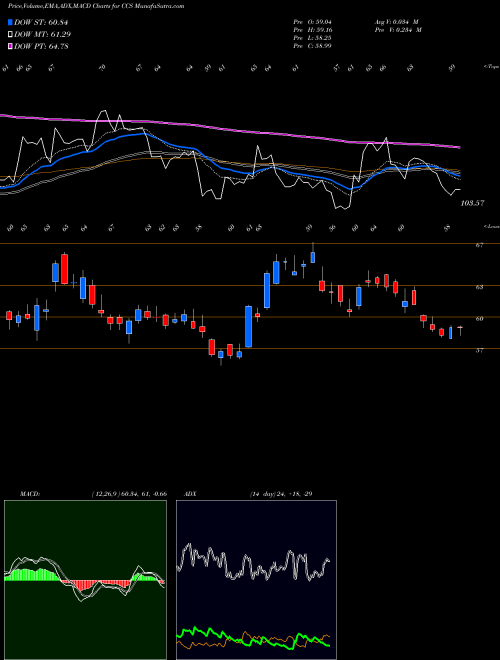Click the ADX (14 day) 24, +18, -29 values
500x660 pixels.
(281, 494)
